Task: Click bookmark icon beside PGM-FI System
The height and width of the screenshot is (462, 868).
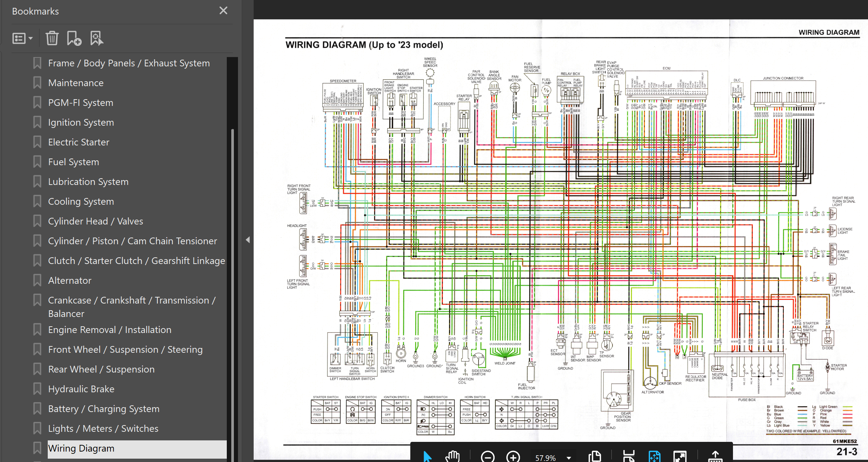Action: tap(37, 103)
